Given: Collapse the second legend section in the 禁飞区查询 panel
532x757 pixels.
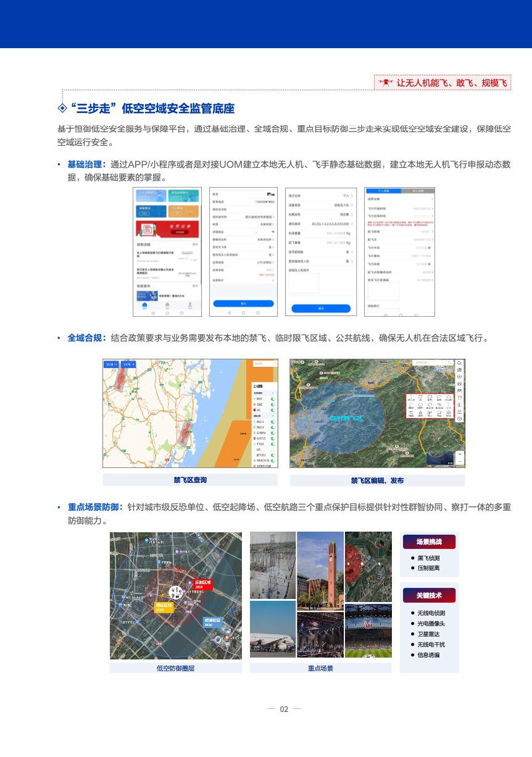Looking at the screenshot, I should (x=273, y=416).
